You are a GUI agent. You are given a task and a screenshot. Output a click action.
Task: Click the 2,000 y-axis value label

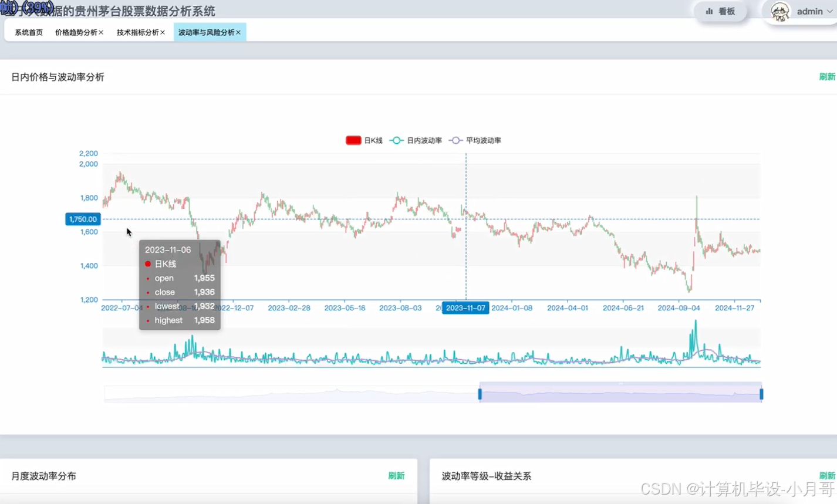pos(89,164)
